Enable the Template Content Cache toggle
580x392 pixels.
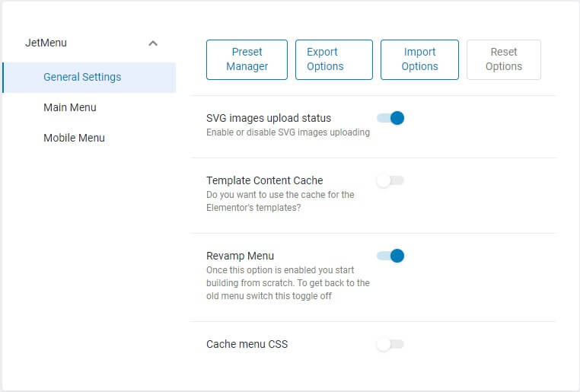[390, 180]
